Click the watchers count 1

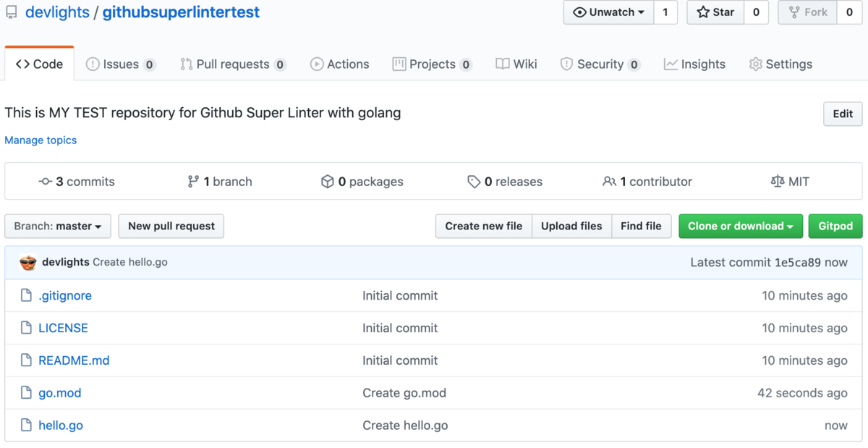pos(665,12)
